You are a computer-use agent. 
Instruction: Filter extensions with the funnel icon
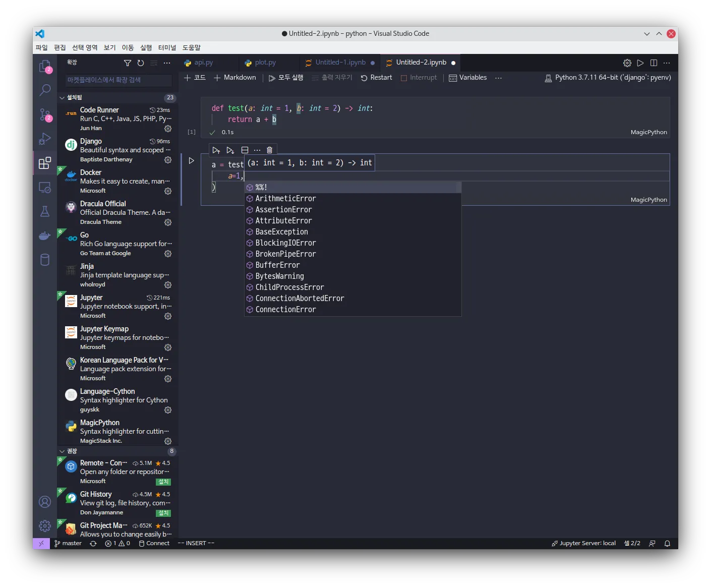coord(128,63)
